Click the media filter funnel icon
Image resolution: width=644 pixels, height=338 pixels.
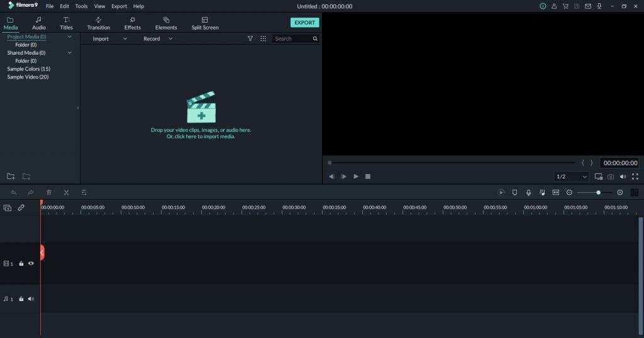[250, 38]
